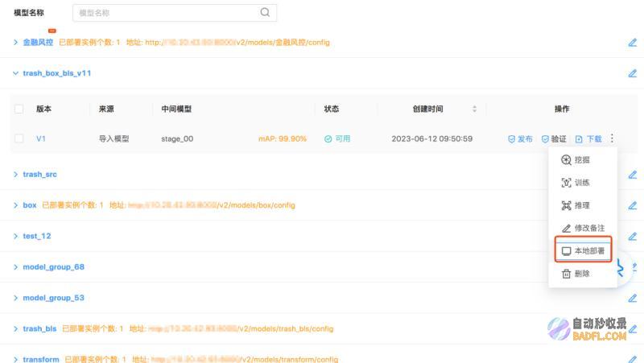This screenshot has width=644, height=363.
Task: Expand the test_12 model group
Action: [15, 236]
